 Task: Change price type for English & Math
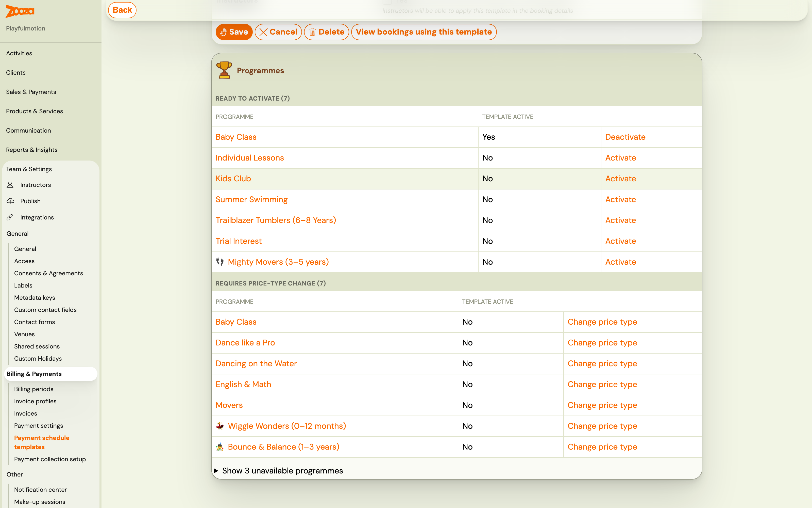coord(602,384)
